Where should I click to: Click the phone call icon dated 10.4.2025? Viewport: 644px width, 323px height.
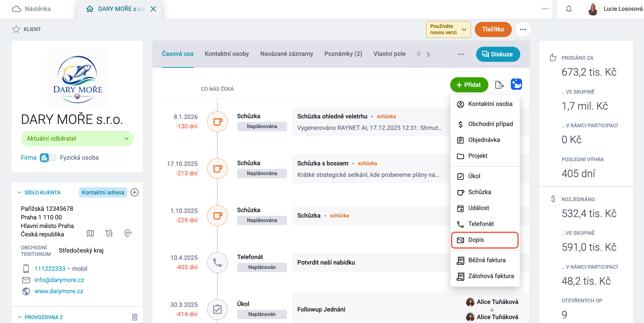point(217,263)
